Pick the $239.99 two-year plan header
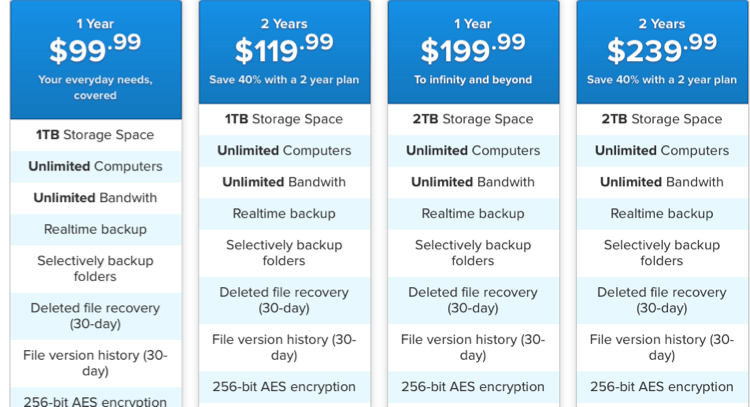The image size is (750, 407). pos(662,47)
